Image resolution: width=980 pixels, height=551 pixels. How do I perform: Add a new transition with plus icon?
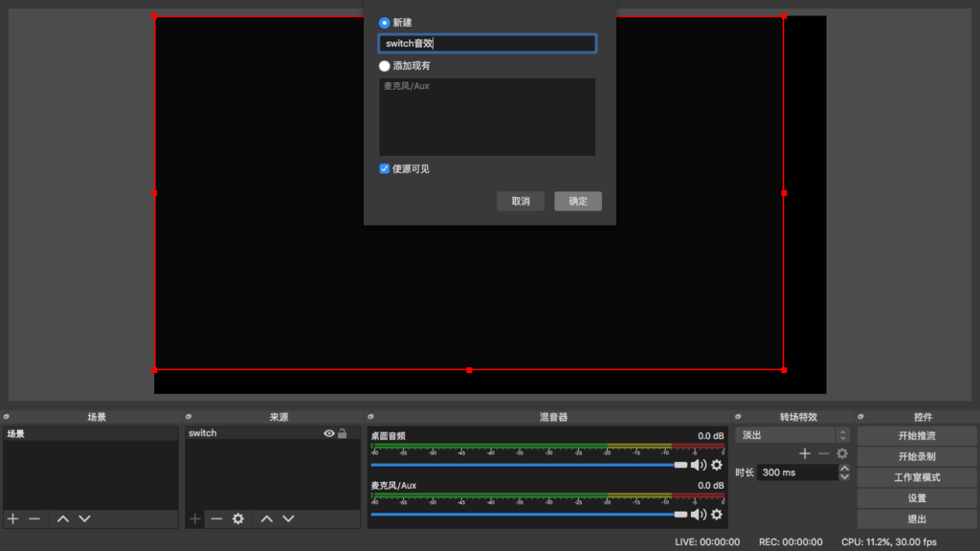point(805,453)
